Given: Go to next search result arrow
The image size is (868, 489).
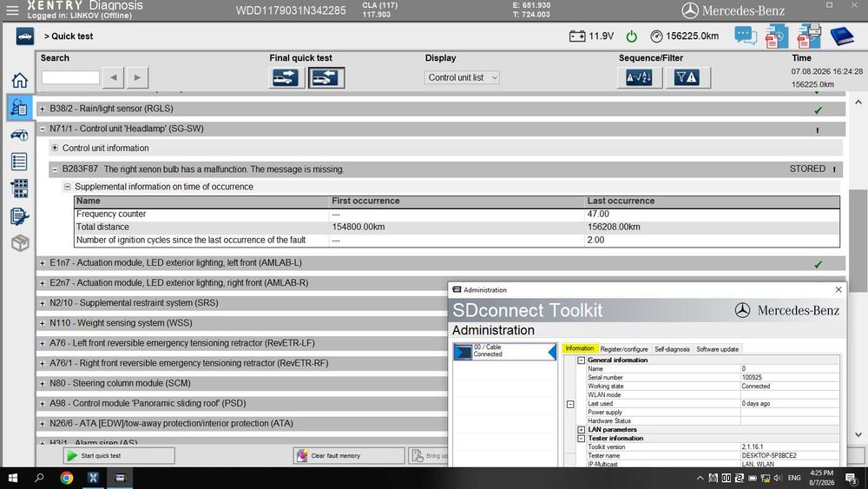Looking at the screenshot, I should pyautogui.click(x=137, y=77).
